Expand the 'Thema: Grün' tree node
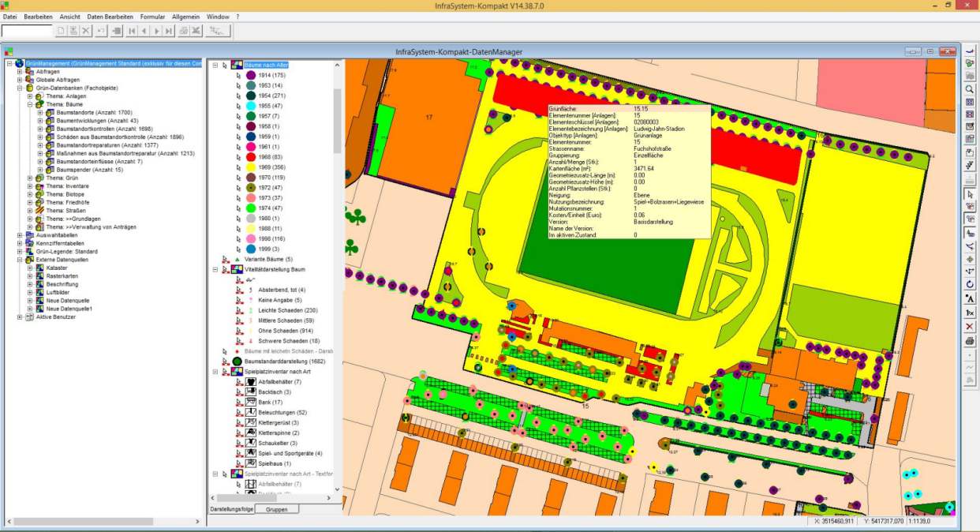The image size is (980, 532). pyautogui.click(x=29, y=178)
